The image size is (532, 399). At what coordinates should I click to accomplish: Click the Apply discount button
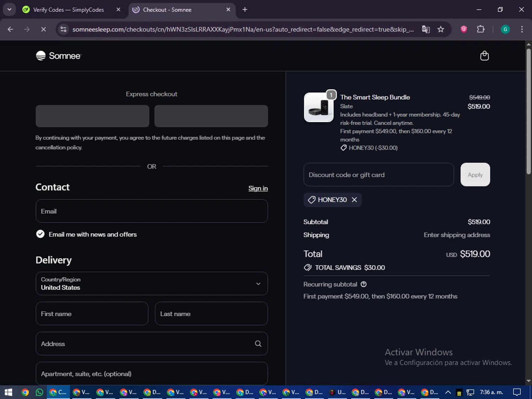click(475, 174)
